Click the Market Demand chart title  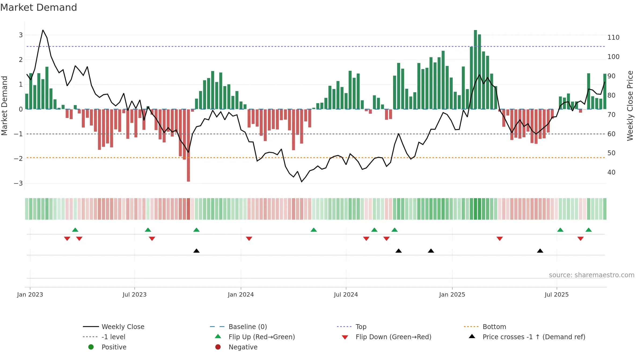coord(39,8)
